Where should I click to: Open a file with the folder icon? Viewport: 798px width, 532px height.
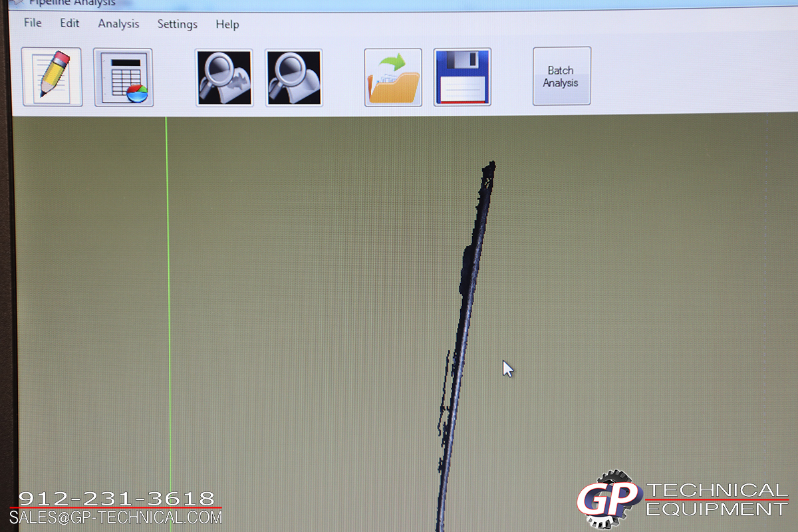click(x=393, y=78)
